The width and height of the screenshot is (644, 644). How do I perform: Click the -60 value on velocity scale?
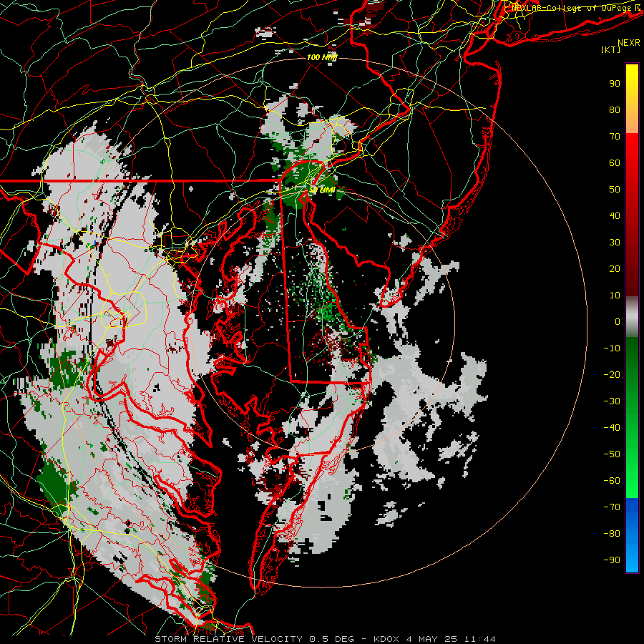(x=612, y=481)
